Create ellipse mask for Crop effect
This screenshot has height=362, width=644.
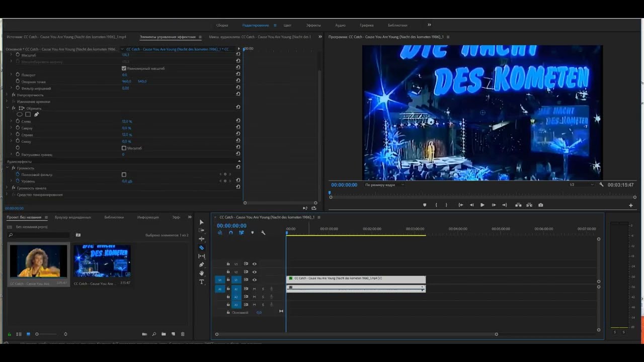(20, 115)
